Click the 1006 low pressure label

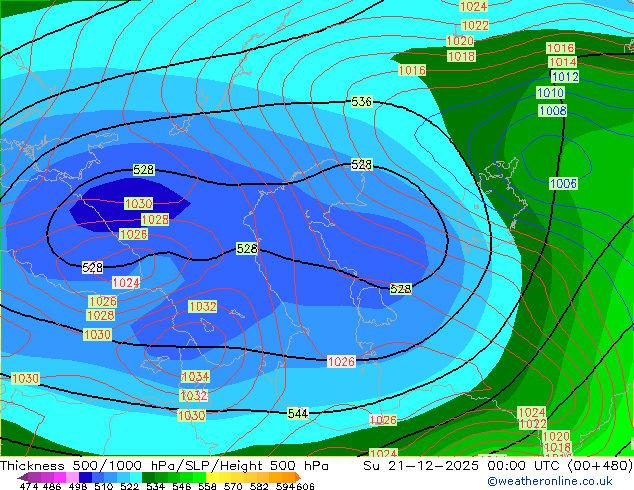[563, 184]
